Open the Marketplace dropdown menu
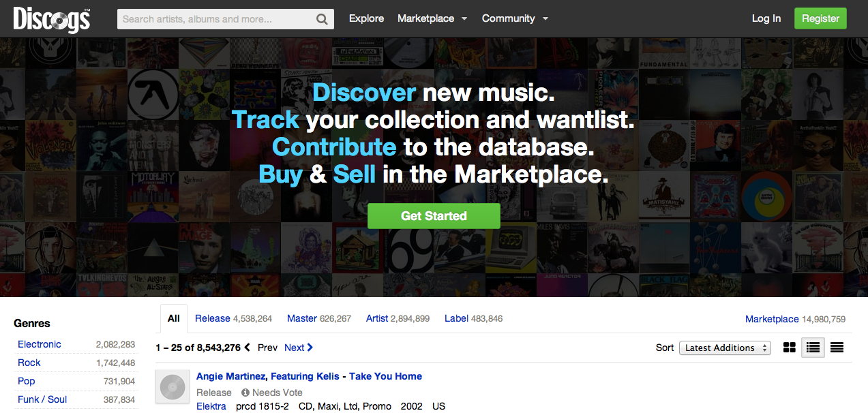Viewport: 868px width, 413px height. point(432,18)
